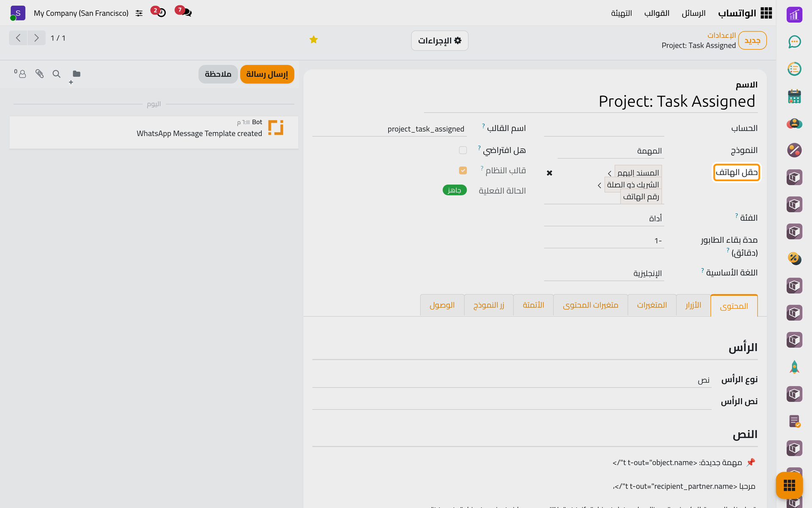The width and height of the screenshot is (812, 508).
Task: Switch to the الوصول tab
Action: (442, 305)
